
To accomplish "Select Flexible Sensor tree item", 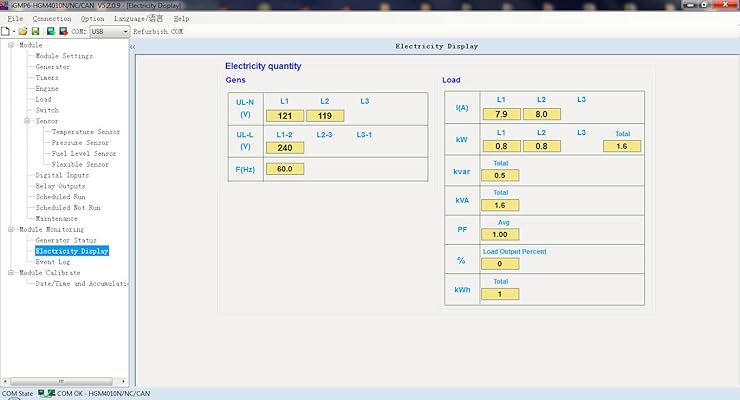I will click(80, 165).
